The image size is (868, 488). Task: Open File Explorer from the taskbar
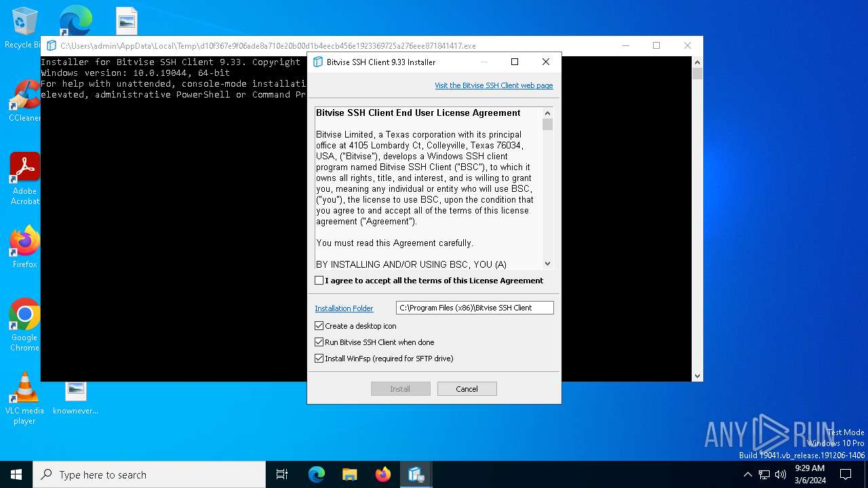click(x=350, y=474)
